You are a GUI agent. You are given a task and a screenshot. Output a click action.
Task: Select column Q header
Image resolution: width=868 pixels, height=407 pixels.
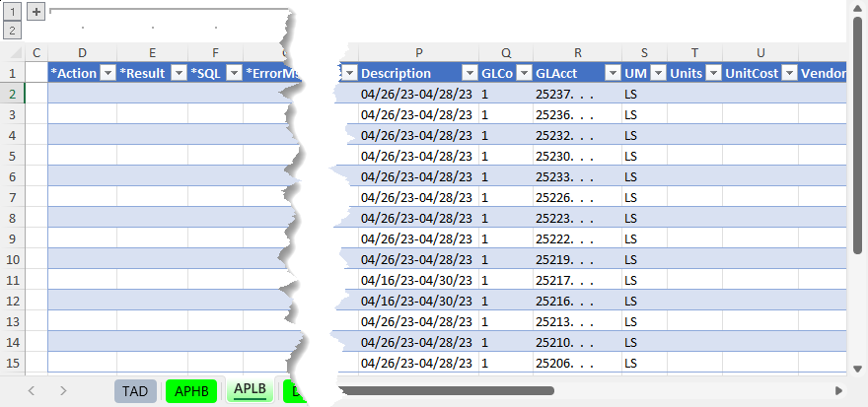coord(507,53)
